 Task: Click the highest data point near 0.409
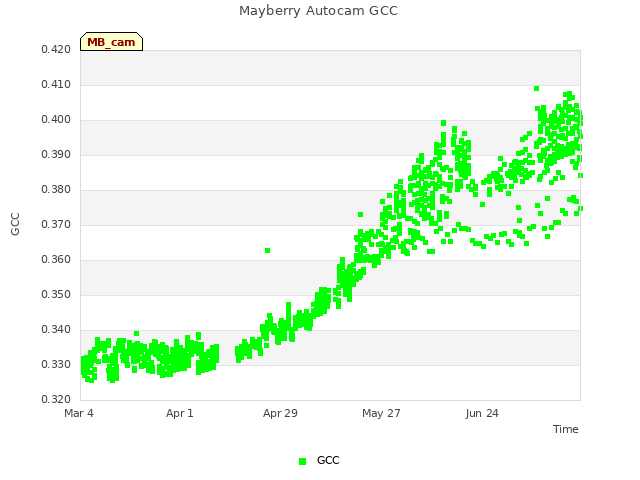click(x=537, y=89)
